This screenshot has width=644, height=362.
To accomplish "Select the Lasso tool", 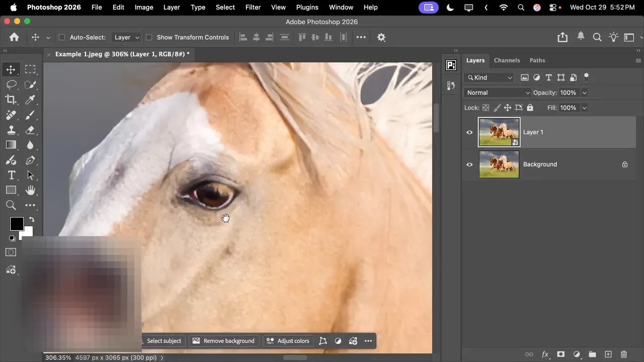I will tap(11, 84).
